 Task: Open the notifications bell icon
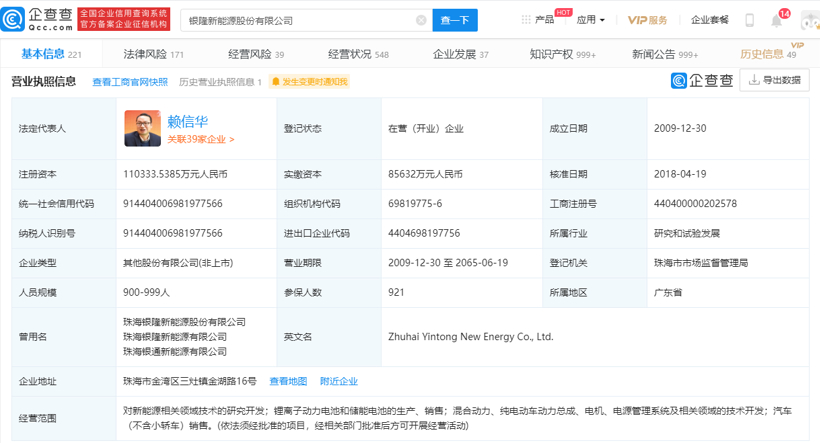pyautogui.click(x=777, y=21)
